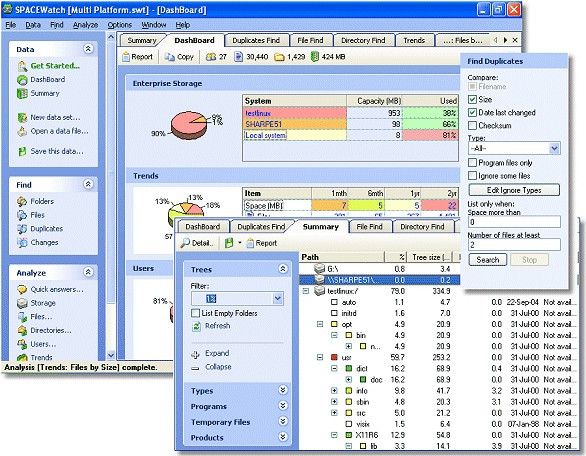
Task: Click the sidebar scrollbar down arrow
Action: click(x=111, y=355)
